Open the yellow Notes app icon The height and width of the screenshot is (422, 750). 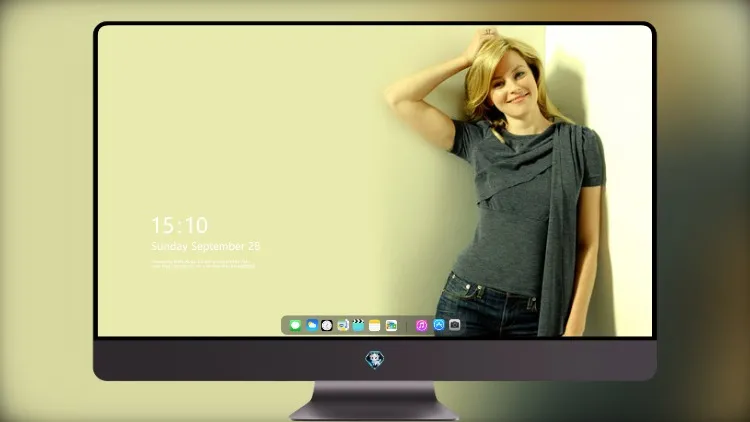pyautogui.click(x=375, y=325)
